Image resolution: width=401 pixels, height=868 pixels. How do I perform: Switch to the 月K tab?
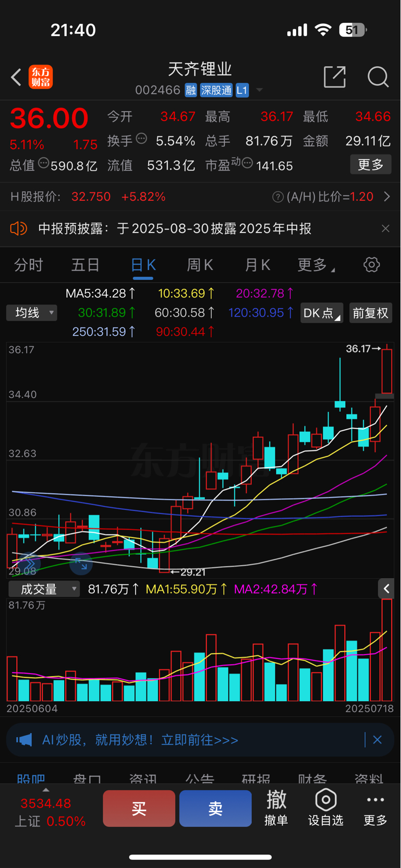pyautogui.click(x=257, y=265)
